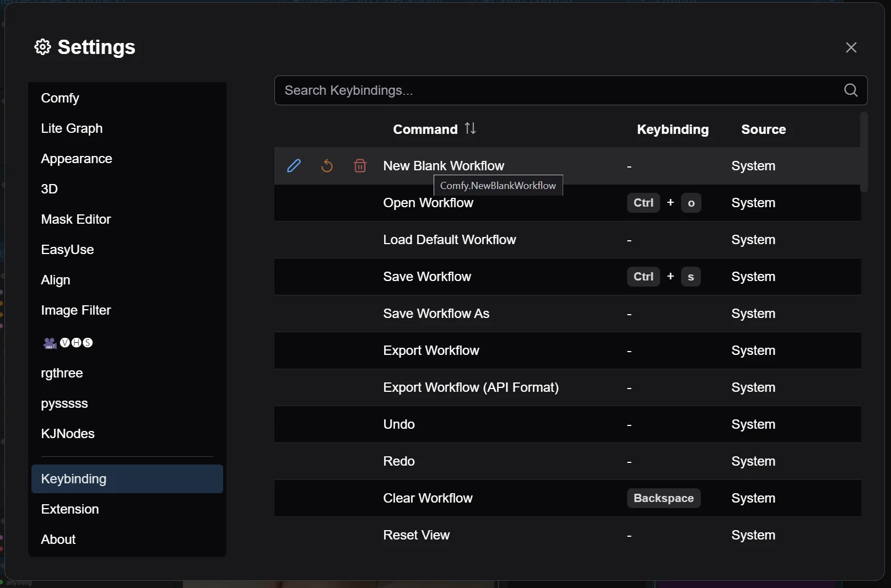
Task: Go to the Extension settings page
Action: point(70,509)
